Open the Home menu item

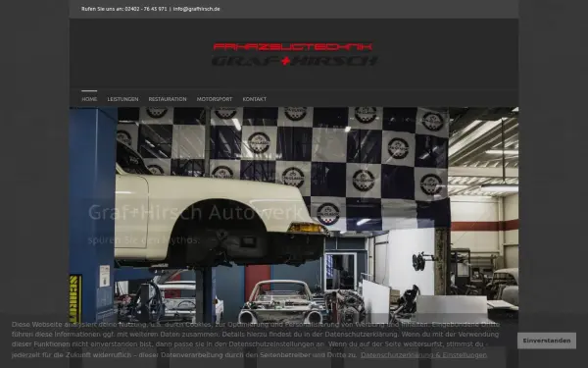click(89, 99)
